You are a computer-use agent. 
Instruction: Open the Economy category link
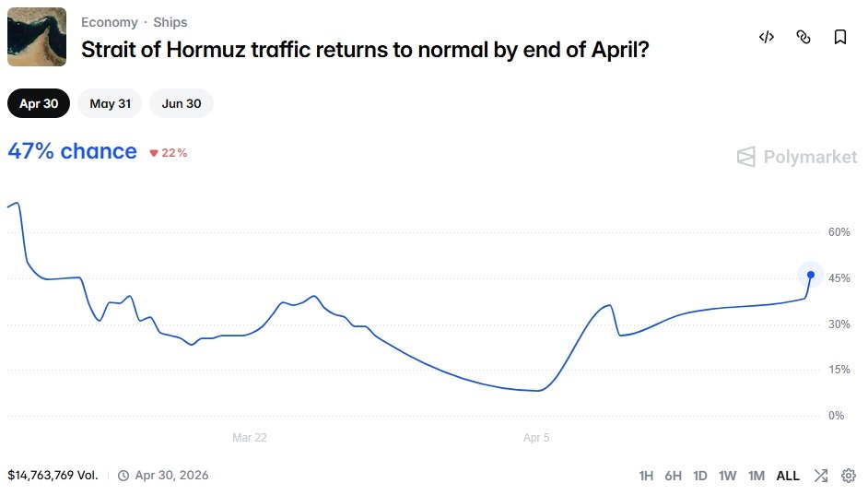(109, 22)
